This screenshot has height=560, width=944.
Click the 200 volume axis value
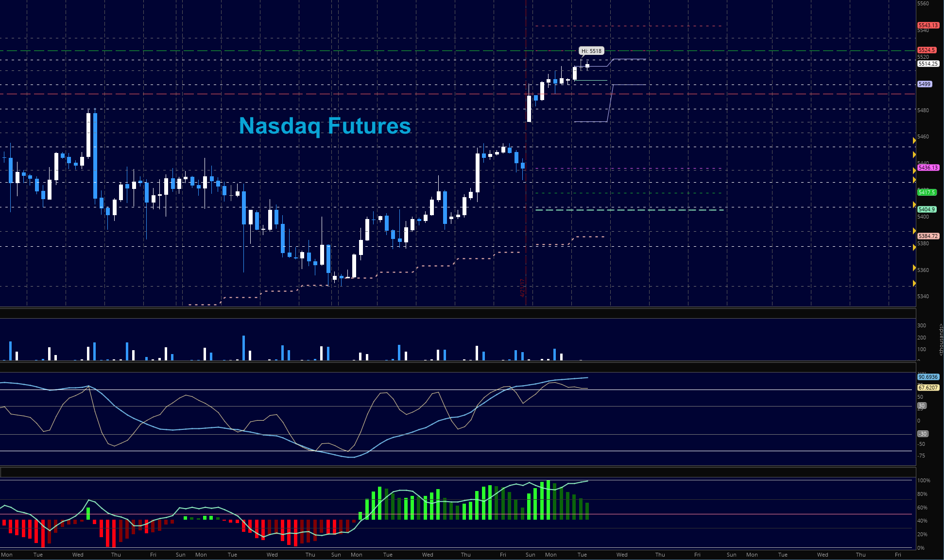pos(921,338)
